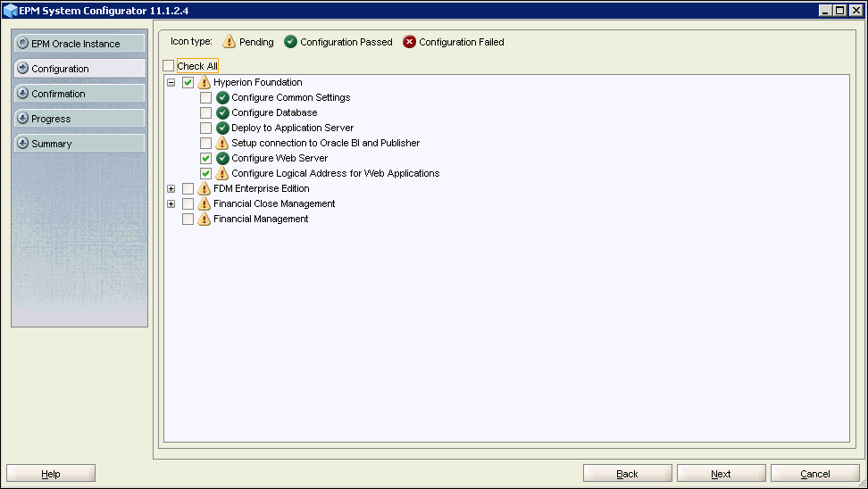Select the Financial Management row label
Image resolution: width=868 pixels, height=489 pixels.
tap(261, 219)
